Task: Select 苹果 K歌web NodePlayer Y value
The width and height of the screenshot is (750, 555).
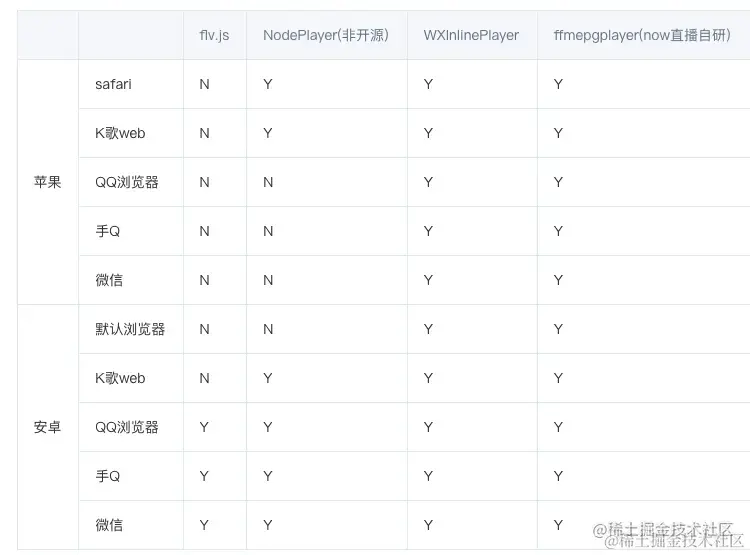Action: pos(268,133)
